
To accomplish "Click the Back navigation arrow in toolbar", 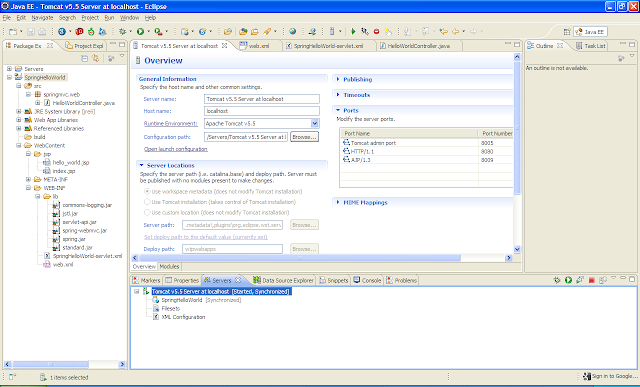I will pyautogui.click(x=455, y=31).
